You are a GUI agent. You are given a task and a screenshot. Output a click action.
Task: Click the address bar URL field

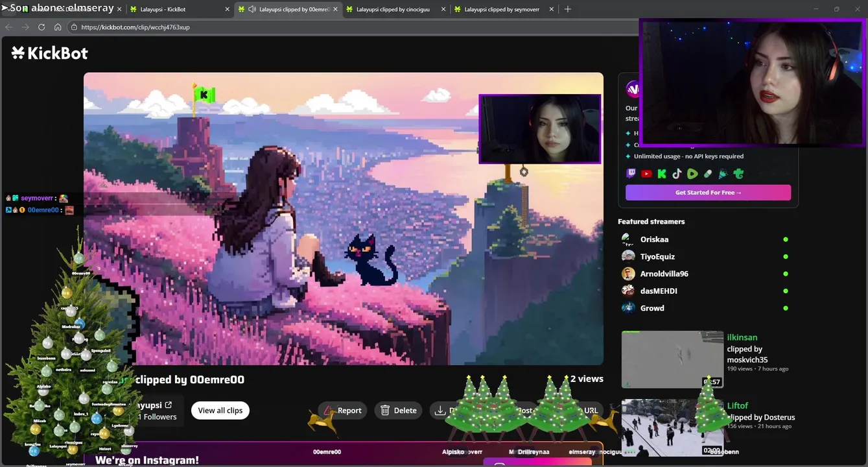(353, 27)
